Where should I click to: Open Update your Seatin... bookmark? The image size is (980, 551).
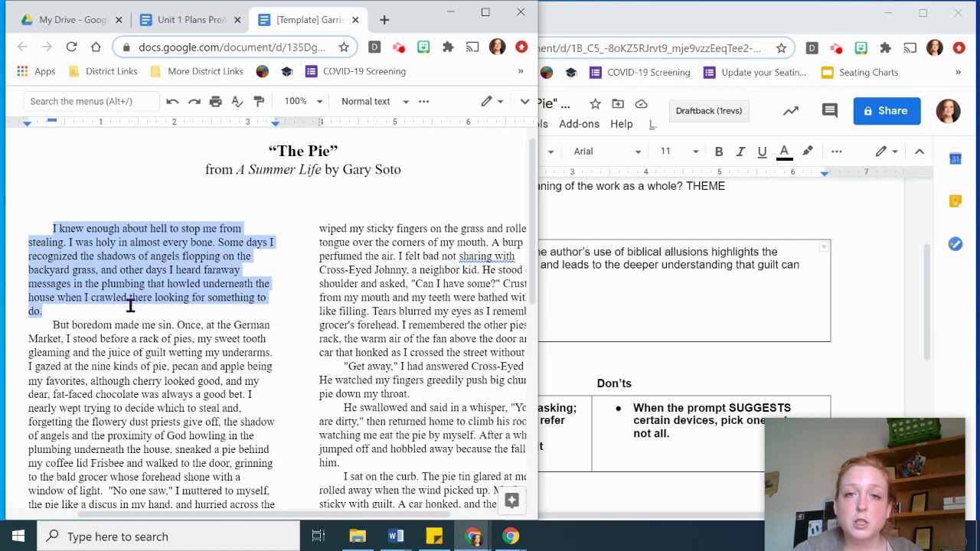[755, 73]
